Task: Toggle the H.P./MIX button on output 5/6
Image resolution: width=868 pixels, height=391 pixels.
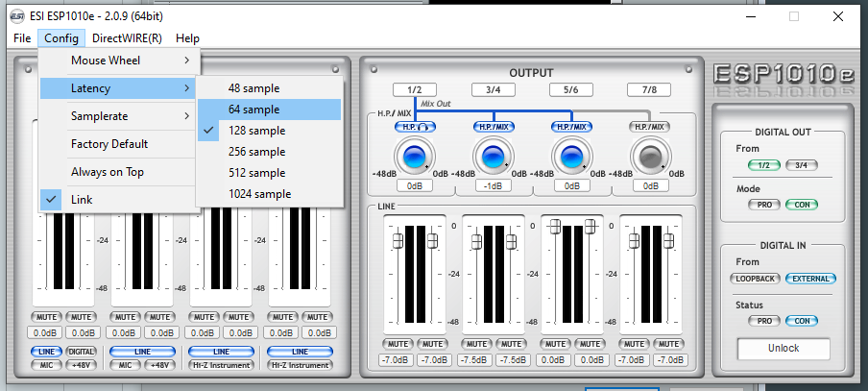Action: [x=572, y=127]
